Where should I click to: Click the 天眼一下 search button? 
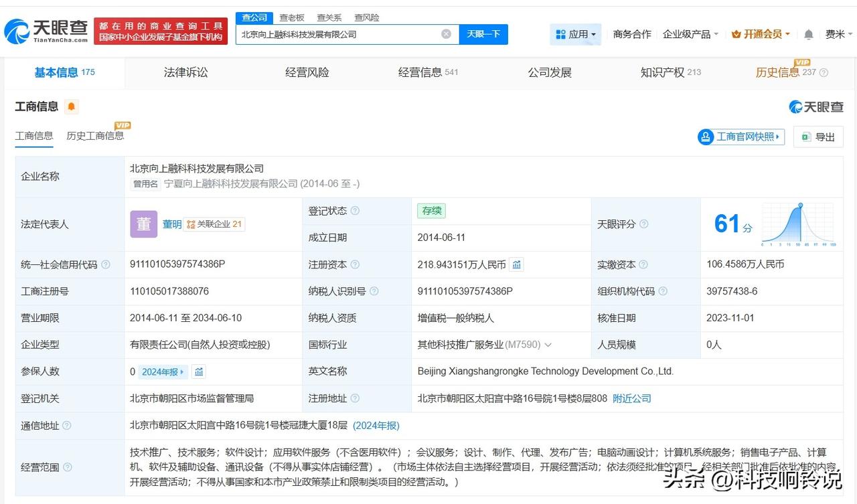pyautogui.click(x=483, y=34)
